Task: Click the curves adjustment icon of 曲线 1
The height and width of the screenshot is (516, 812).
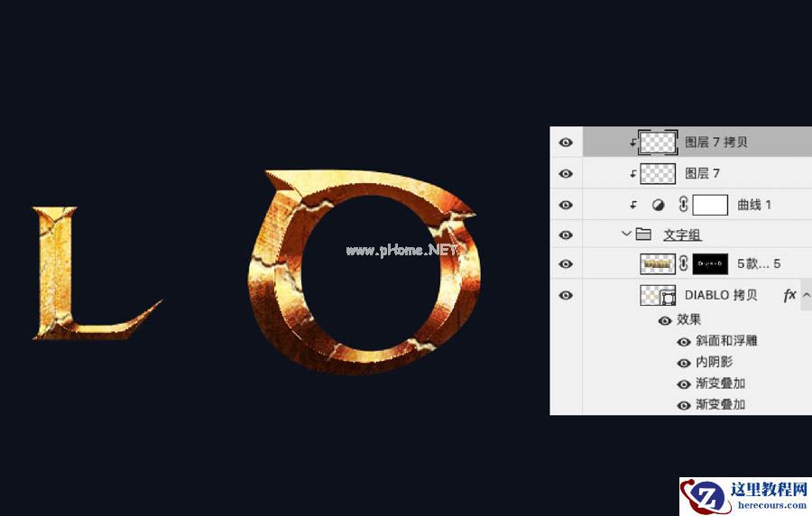Action: (x=658, y=205)
